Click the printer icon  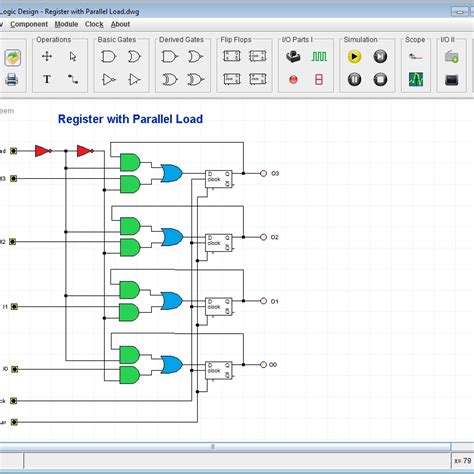coord(12,80)
